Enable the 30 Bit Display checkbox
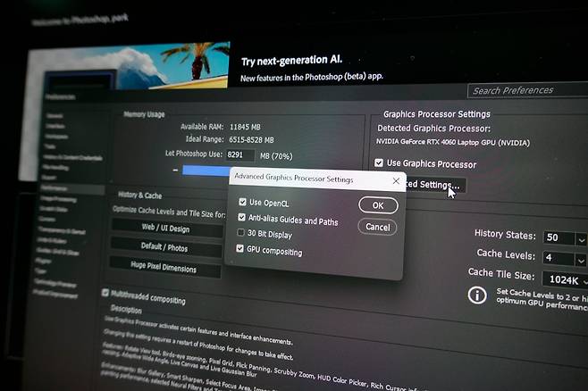The width and height of the screenshot is (588, 391). click(x=240, y=233)
